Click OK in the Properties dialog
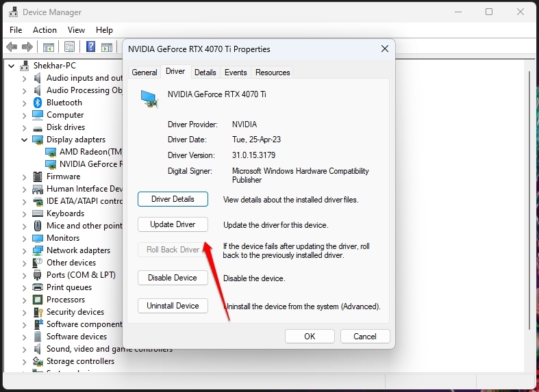The width and height of the screenshot is (539, 392). (310, 337)
